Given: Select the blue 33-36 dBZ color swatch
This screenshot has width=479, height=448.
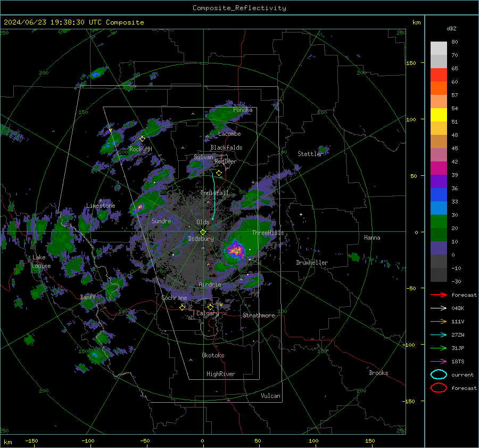Looking at the screenshot, I should 439,194.
